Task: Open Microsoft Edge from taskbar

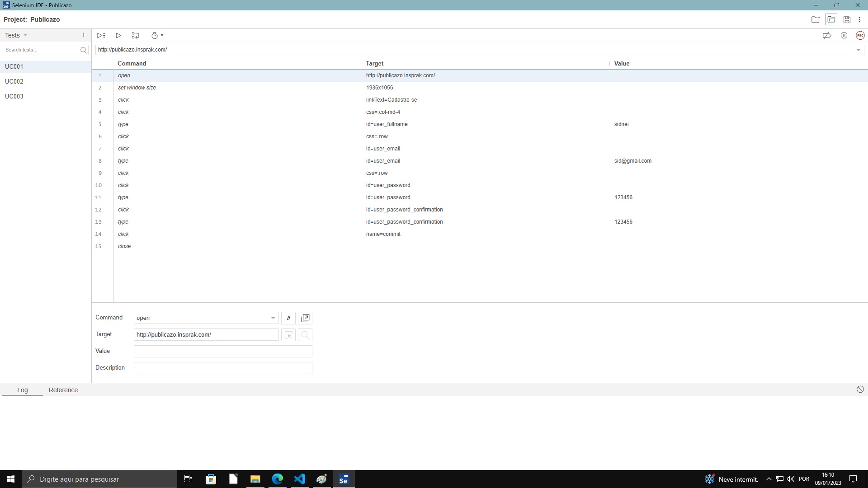Action: [x=277, y=479]
